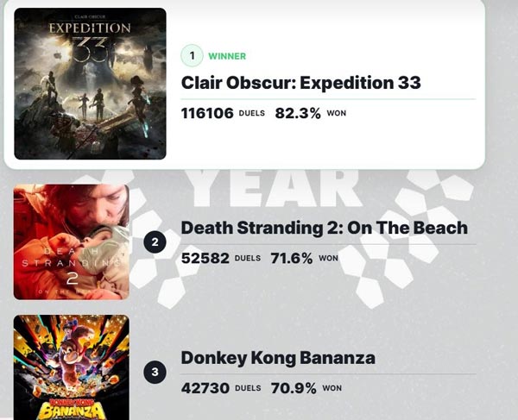Screen dimensions: 518x420
Task: Click the 42730 duels number
Action: tap(205, 388)
